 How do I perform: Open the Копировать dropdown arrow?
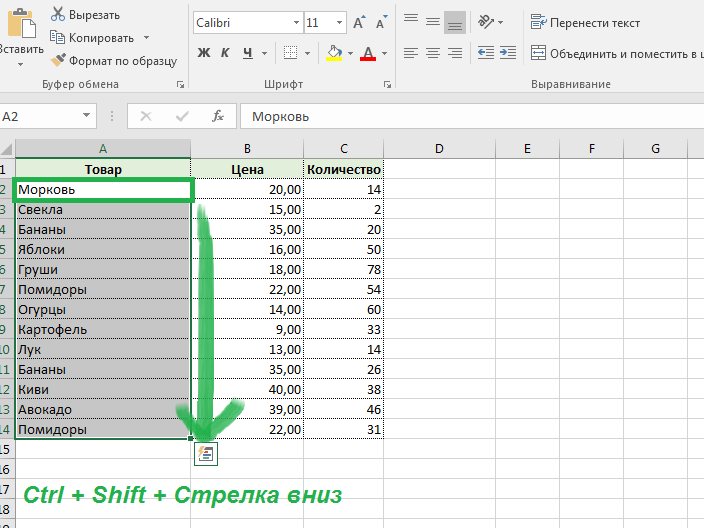point(146,38)
